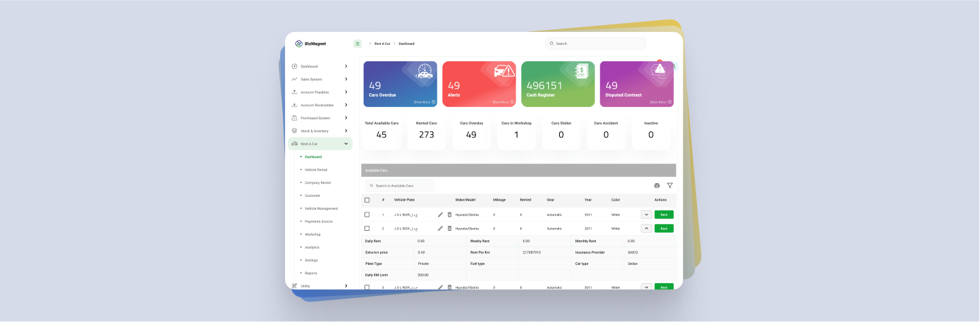Click the Stock & Inventory layers icon
Image resolution: width=980 pixels, height=322 pixels.
(294, 131)
